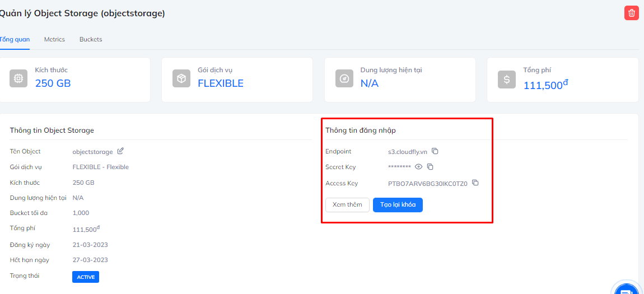
Task: Edit the object name with pencil icon
Action: (120, 151)
